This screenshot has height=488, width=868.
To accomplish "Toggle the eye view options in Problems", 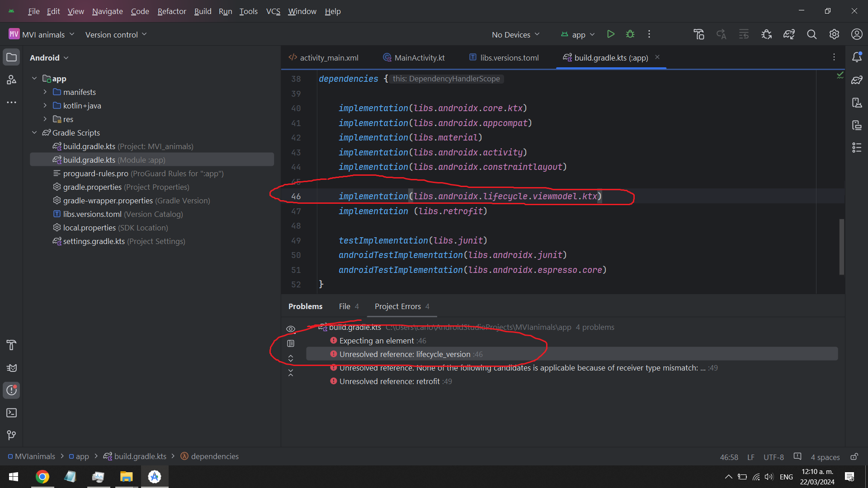I will [291, 329].
